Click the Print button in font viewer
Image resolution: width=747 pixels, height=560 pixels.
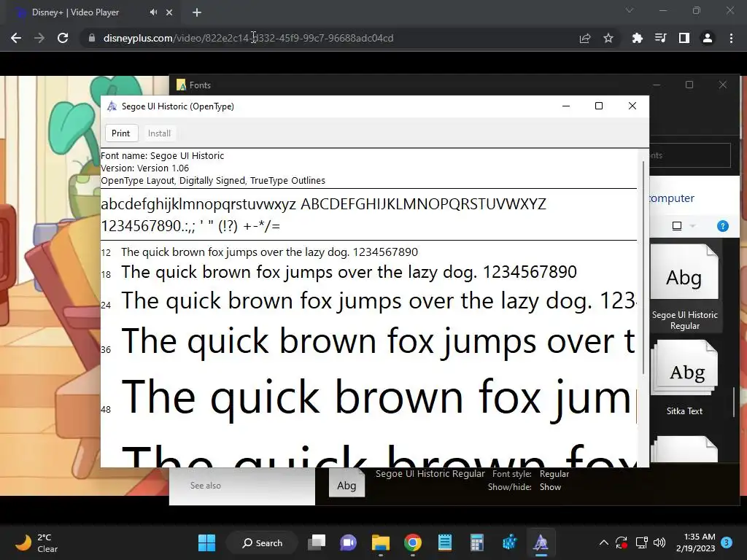121,133
